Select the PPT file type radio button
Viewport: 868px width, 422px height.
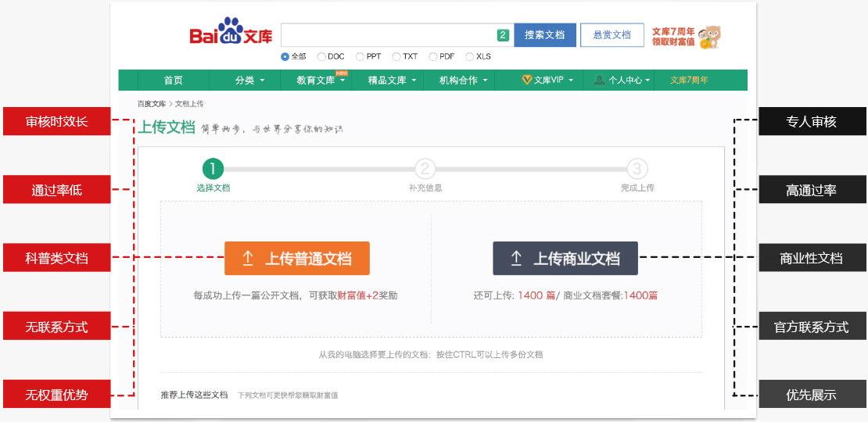coord(360,56)
